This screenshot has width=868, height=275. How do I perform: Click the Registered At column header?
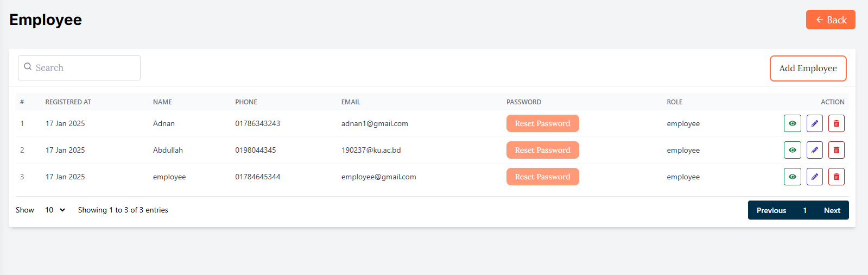click(x=68, y=102)
